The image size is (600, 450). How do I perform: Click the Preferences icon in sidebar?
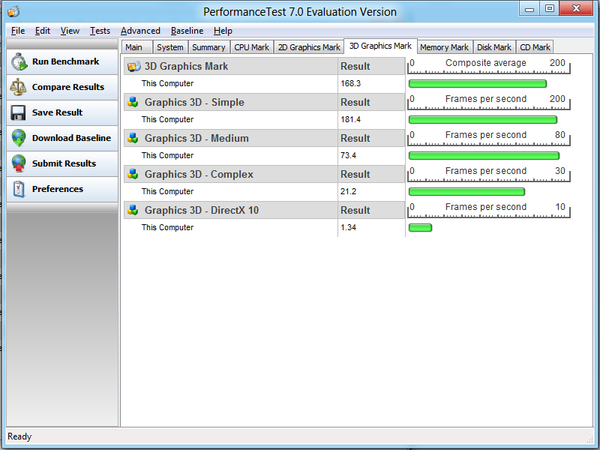pos(18,188)
